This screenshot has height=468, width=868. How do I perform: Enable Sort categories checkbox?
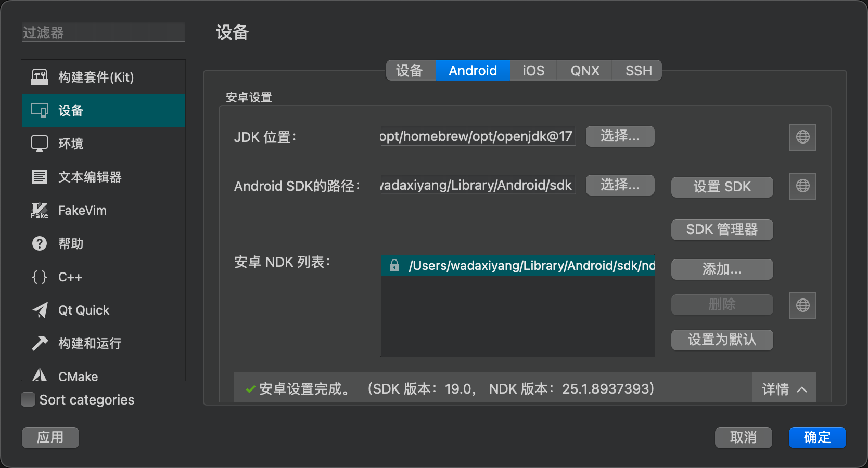pos(28,399)
